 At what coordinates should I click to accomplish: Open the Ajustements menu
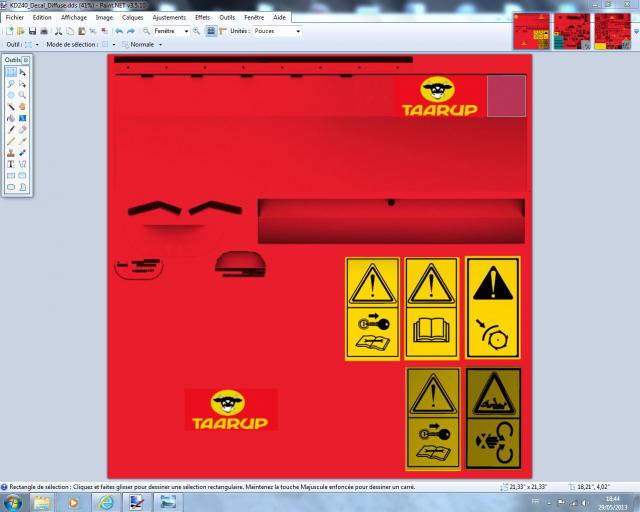(169, 18)
